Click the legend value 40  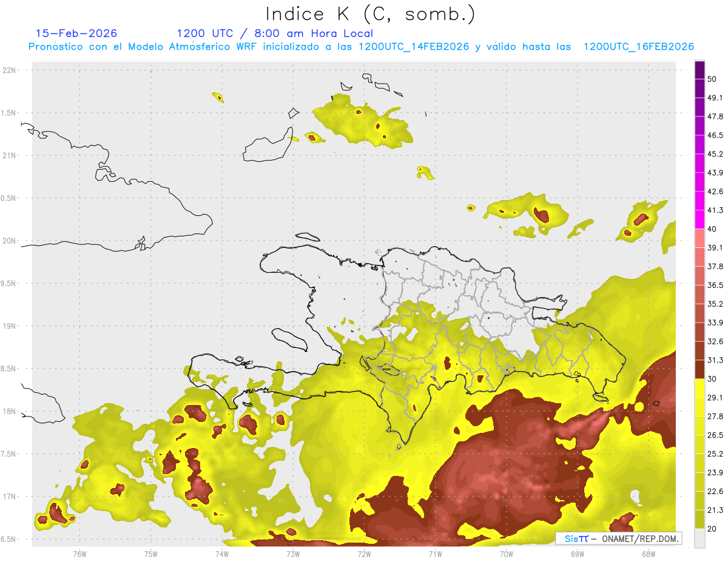coord(712,229)
